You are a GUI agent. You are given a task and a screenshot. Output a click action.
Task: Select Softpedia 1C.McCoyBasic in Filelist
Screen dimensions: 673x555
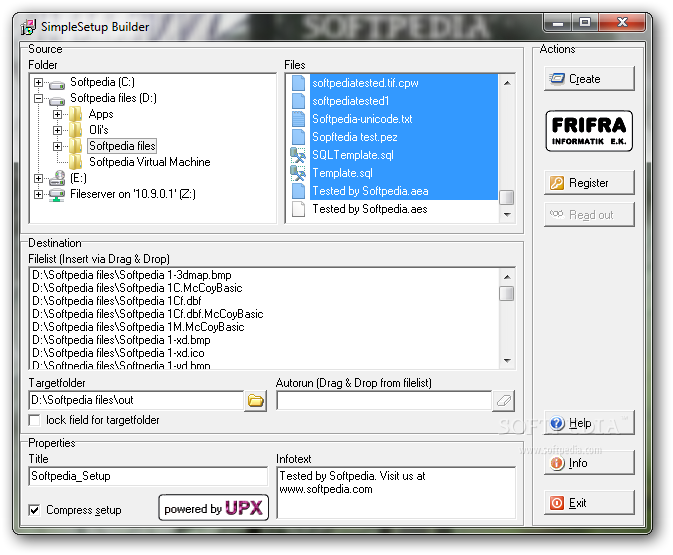tap(137, 288)
